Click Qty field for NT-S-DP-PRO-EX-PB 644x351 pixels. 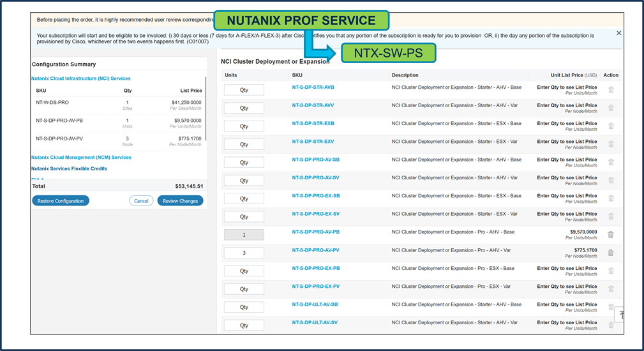coord(244,271)
